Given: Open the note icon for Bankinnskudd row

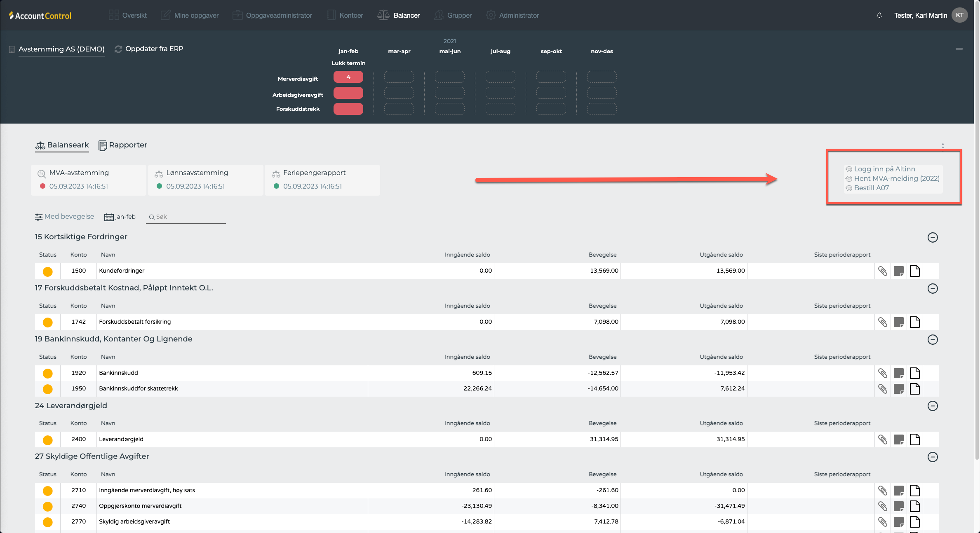Looking at the screenshot, I should coord(898,373).
